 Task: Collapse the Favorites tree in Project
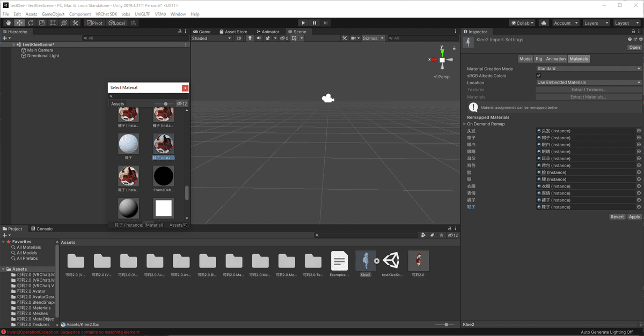(4, 242)
